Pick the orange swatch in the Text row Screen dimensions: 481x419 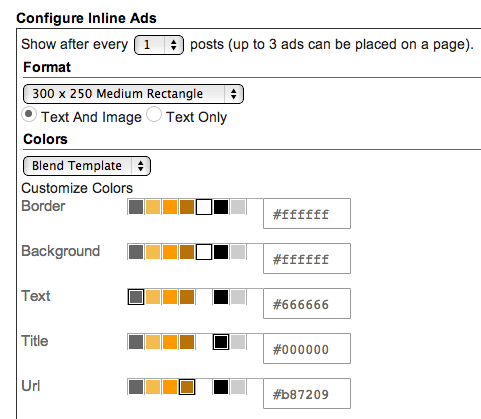[170, 297]
